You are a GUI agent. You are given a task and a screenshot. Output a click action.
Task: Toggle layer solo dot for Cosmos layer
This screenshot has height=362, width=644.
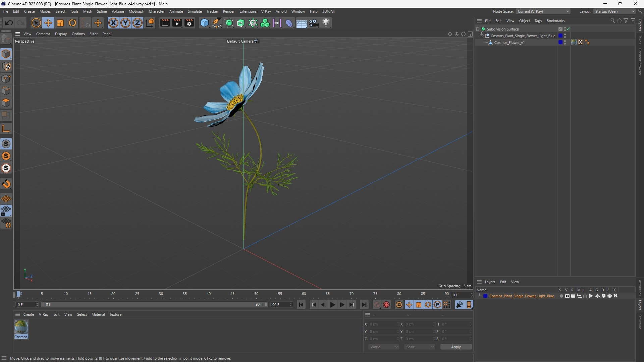[x=561, y=296]
